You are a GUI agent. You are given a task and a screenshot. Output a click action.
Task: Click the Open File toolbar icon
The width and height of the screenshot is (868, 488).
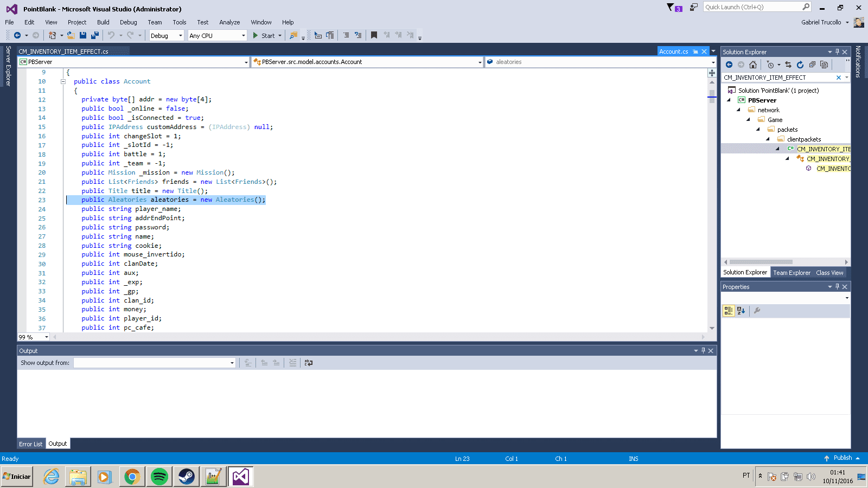pyautogui.click(x=71, y=35)
